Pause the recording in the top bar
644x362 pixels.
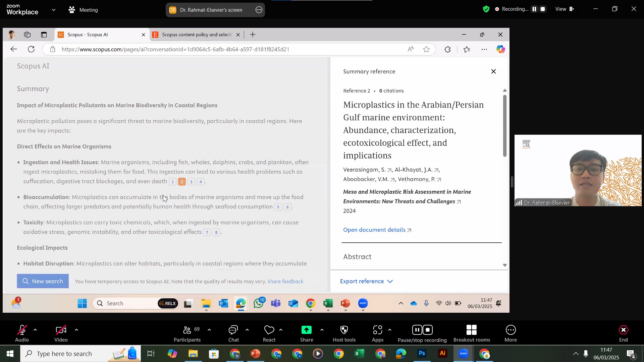[x=534, y=9]
